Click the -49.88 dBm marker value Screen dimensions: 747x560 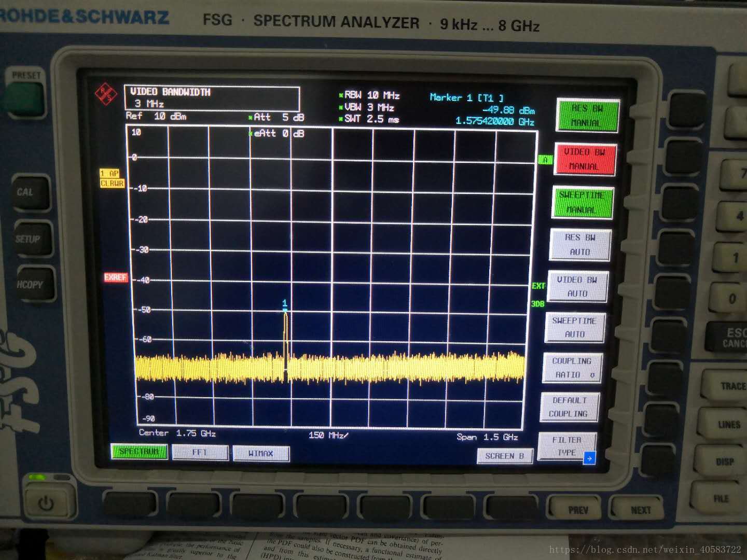(x=508, y=110)
